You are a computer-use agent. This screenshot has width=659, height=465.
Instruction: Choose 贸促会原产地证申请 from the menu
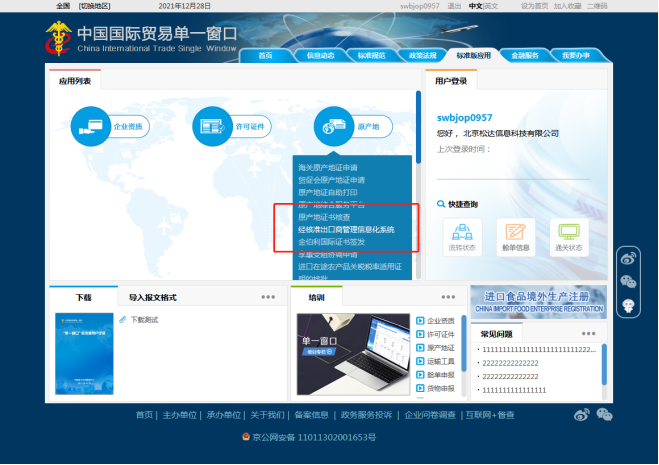tap(332, 180)
